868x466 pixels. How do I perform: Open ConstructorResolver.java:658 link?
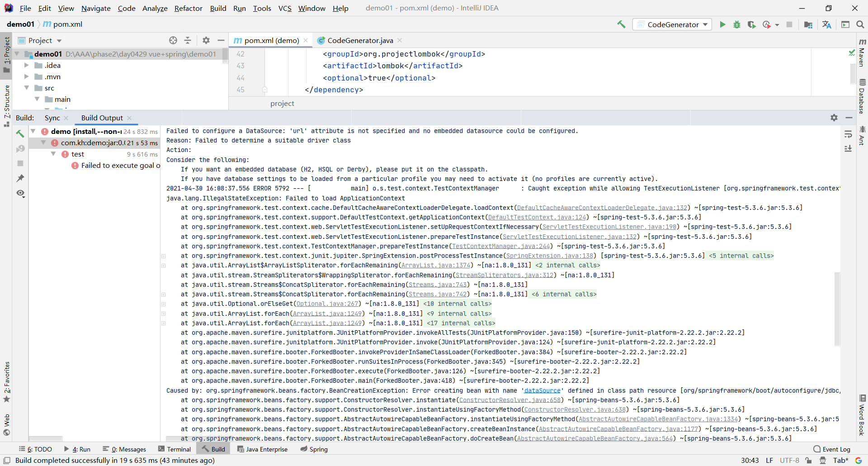[x=509, y=400]
